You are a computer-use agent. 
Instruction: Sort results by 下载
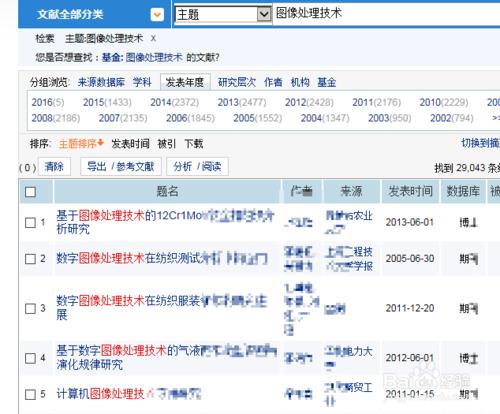(194, 144)
